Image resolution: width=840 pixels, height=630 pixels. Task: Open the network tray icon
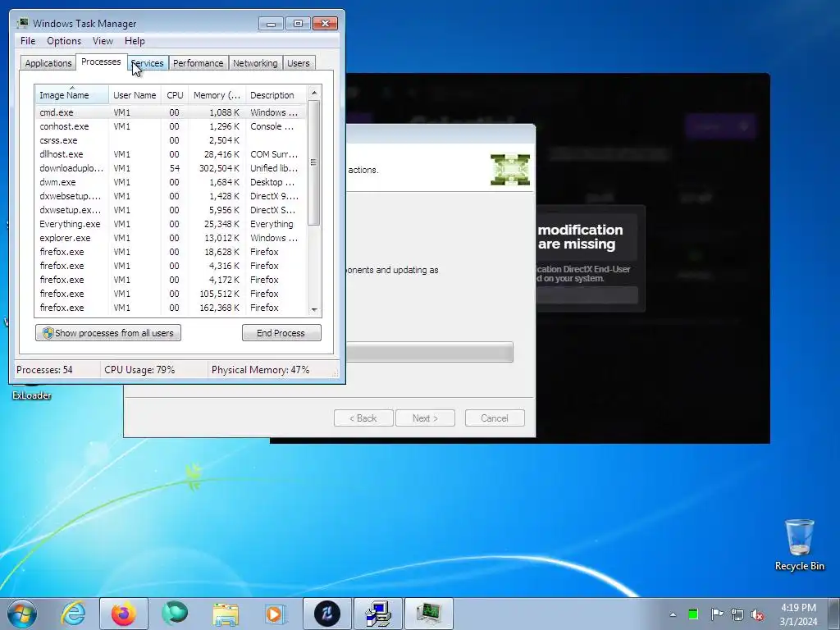pos(737,614)
